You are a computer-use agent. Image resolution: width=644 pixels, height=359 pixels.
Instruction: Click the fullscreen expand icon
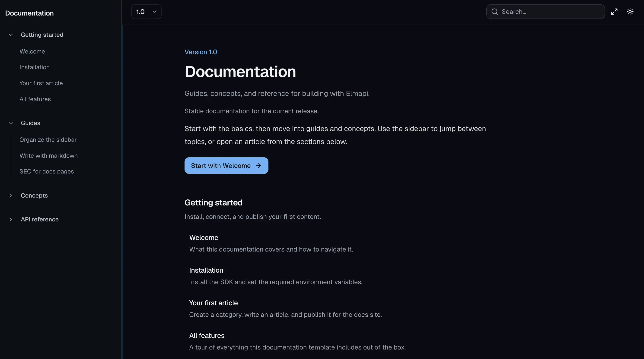pyautogui.click(x=614, y=12)
